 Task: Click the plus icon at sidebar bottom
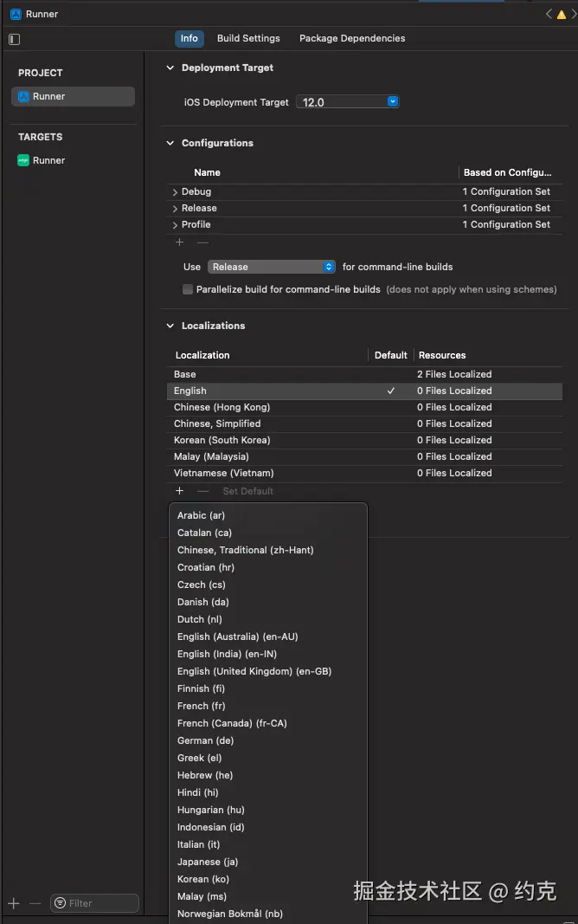14,903
